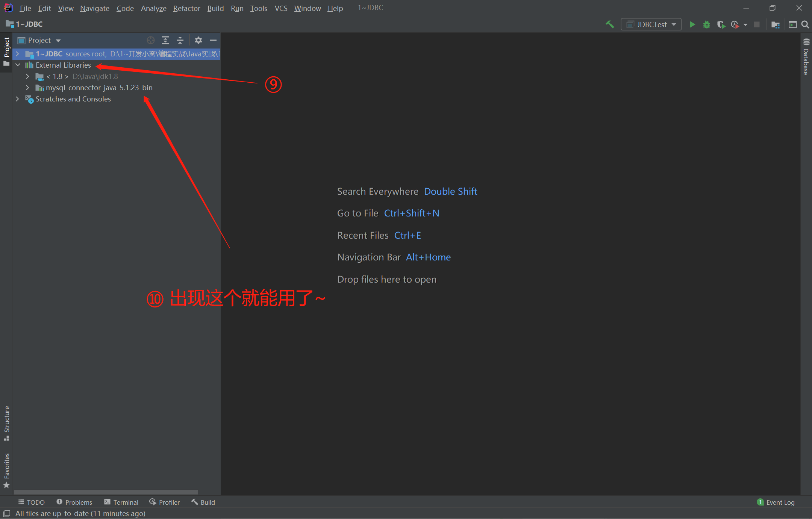Switch to the Terminal tool tab
812x519 pixels.
[121, 502]
